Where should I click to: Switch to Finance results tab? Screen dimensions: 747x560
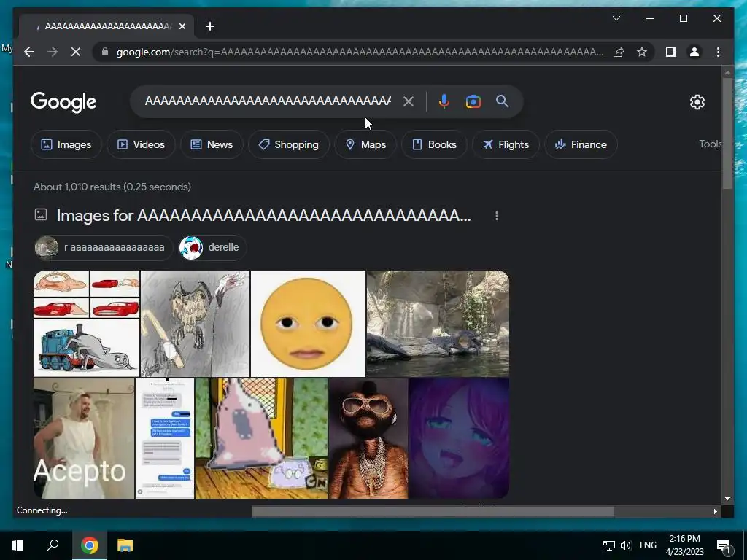pyautogui.click(x=581, y=144)
